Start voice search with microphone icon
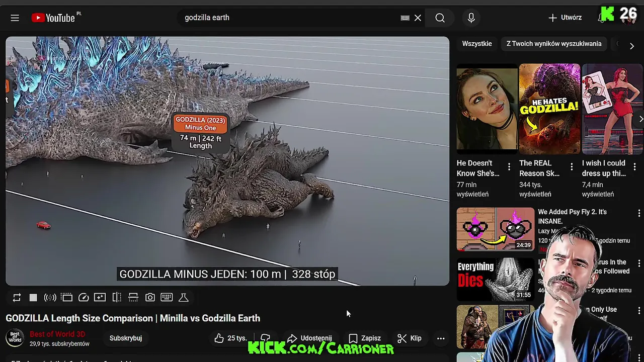644x362 pixels. click(471, 18)
